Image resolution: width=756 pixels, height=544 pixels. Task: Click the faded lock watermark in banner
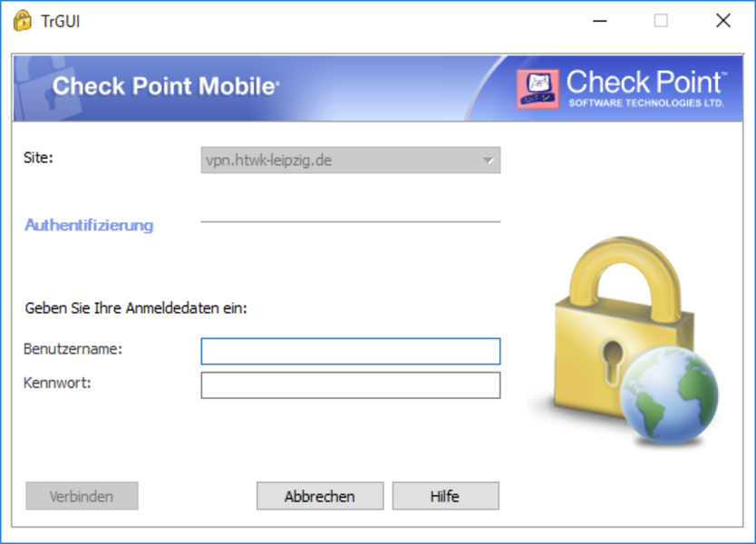click(39, 88)
